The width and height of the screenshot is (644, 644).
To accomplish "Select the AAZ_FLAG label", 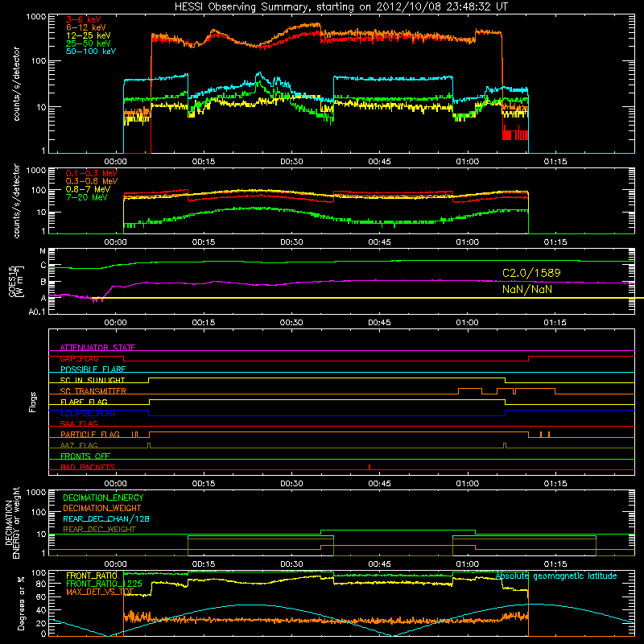I will [79, 445].
